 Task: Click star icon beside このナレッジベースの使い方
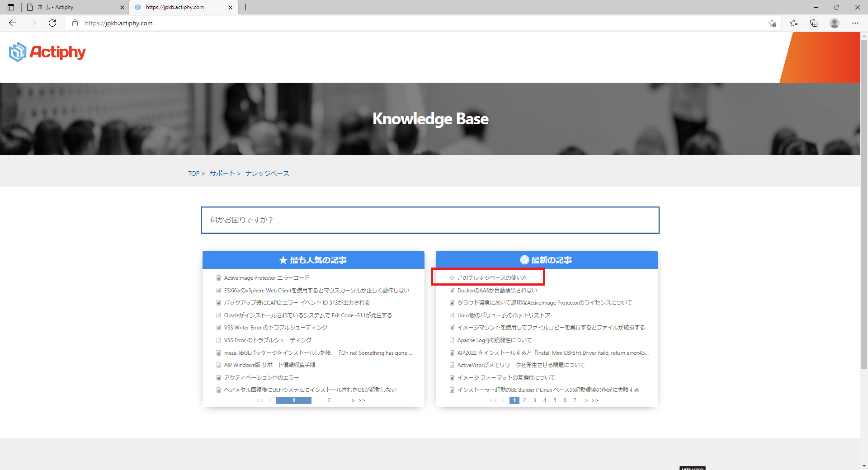[x=452, y=278]
